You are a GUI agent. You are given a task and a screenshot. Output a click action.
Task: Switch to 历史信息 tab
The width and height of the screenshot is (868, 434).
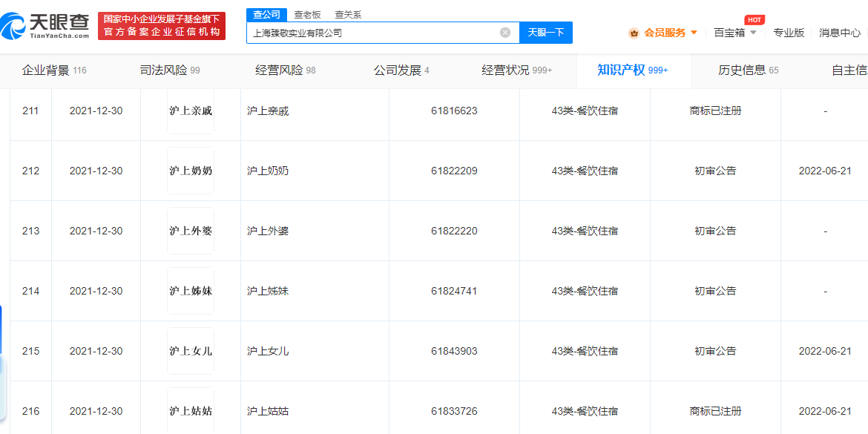pyautogui.click(x=749, y=70)
